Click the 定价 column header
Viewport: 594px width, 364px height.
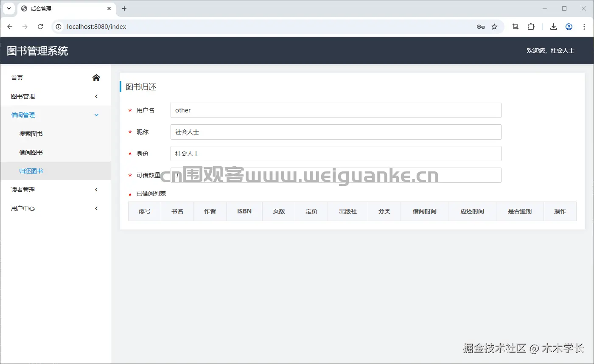click(x=311, y=211)
